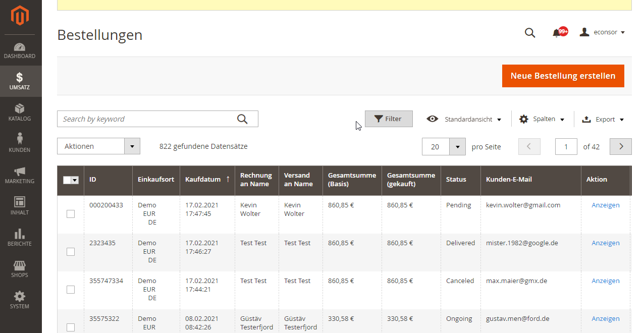Open the Shops section
This screenshot has width=644, height=333.
point(20,268)
